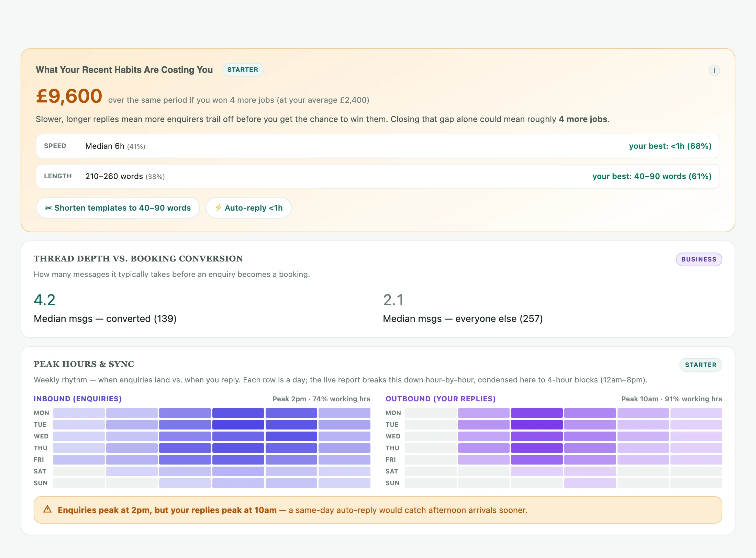Click the 4.2 median messages value
This screenshot has width=756, height=558.
45,300
